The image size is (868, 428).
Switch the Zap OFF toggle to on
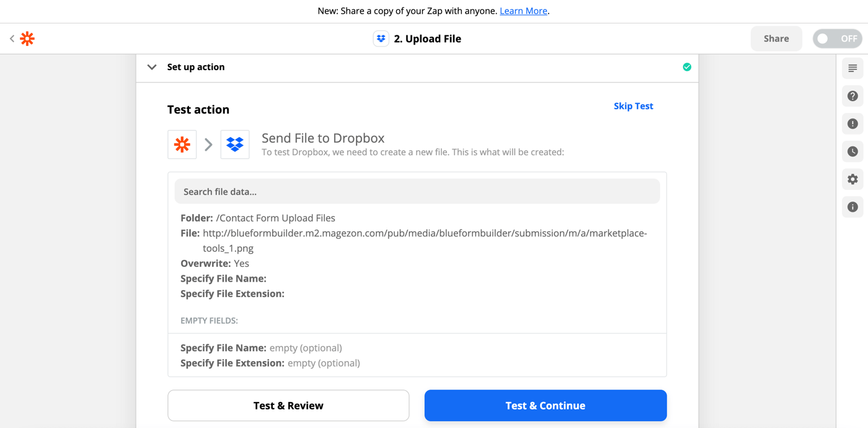coord(837,38)
